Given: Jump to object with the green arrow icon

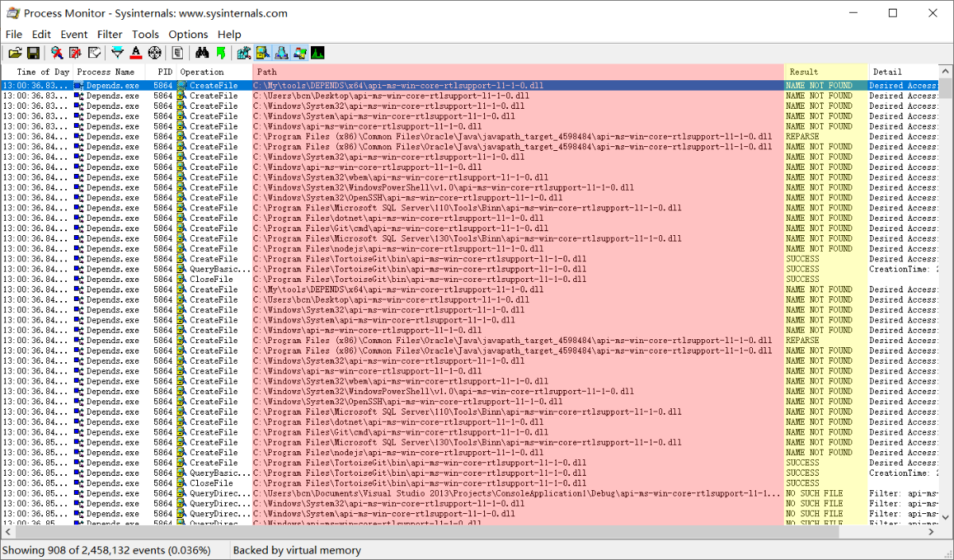Looking at the screenshot, I should [220, 53].
